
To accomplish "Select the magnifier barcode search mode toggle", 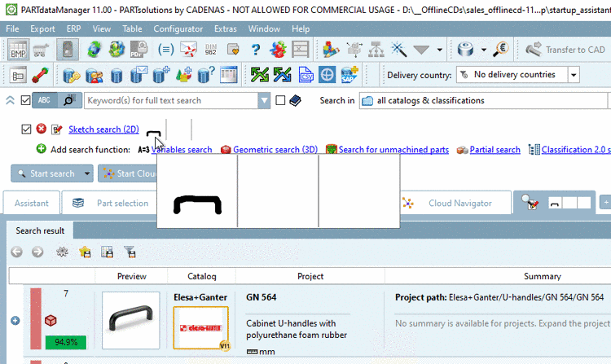I will click(69, 100).
